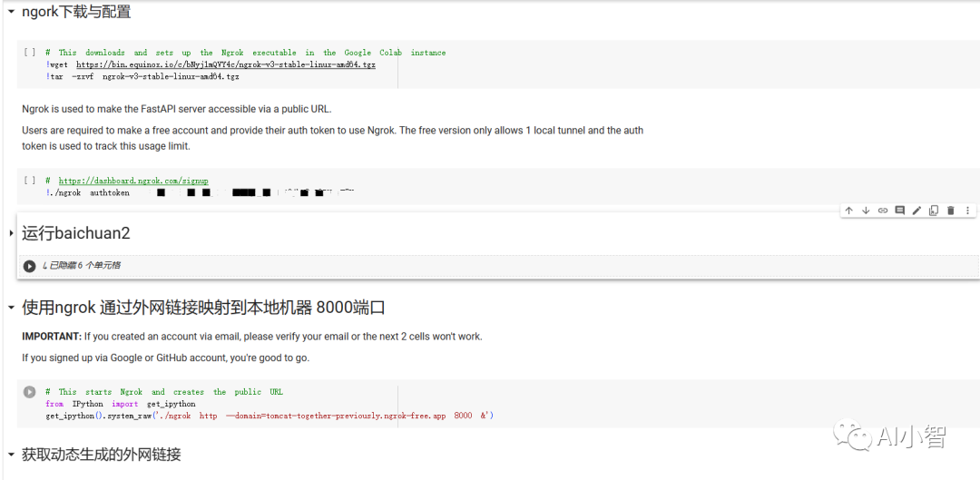Image resolution: width=980 pixels, height=480 pixels.
Task: Run the hidden baichuan2 cells
Action: pos(29,266)
